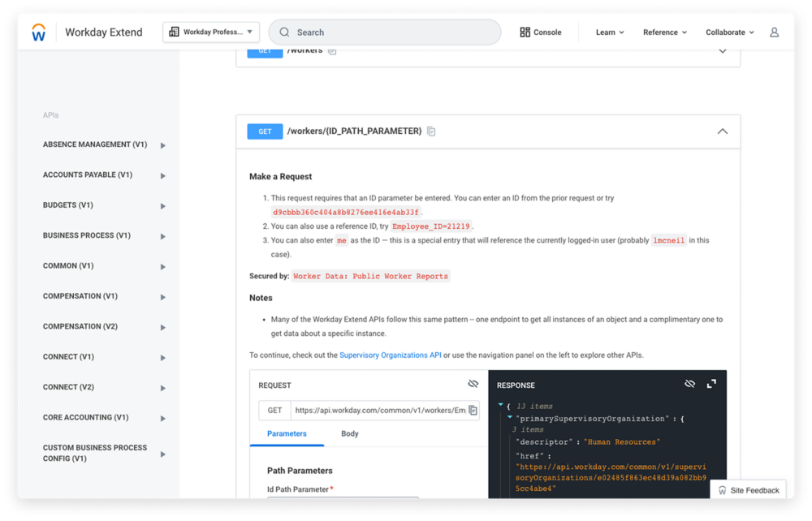Copy the request URL

coord(473,411)
